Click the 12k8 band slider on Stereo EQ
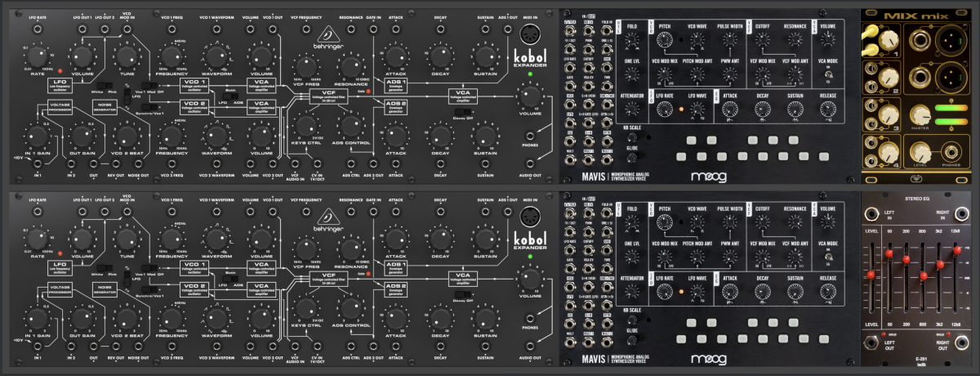The height and width of the screenshot is (376, 980). tap(956, 250)
